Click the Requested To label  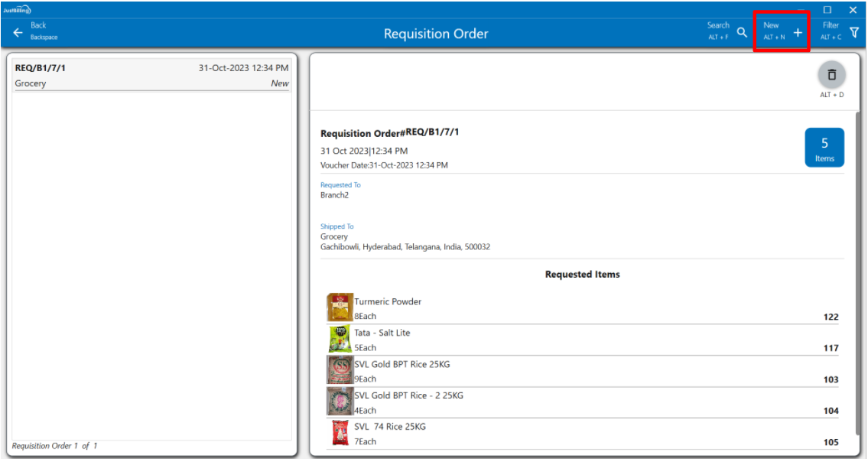(x=340, y=185)
